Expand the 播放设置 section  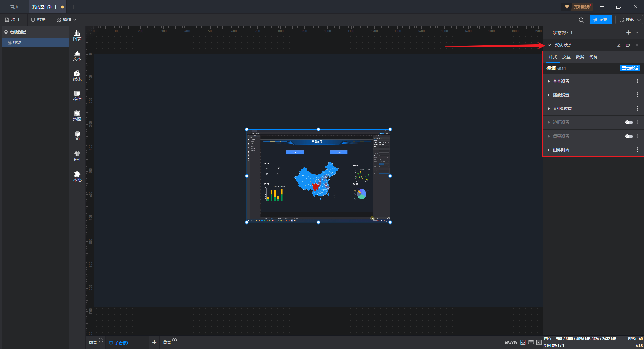pos(561,95)
